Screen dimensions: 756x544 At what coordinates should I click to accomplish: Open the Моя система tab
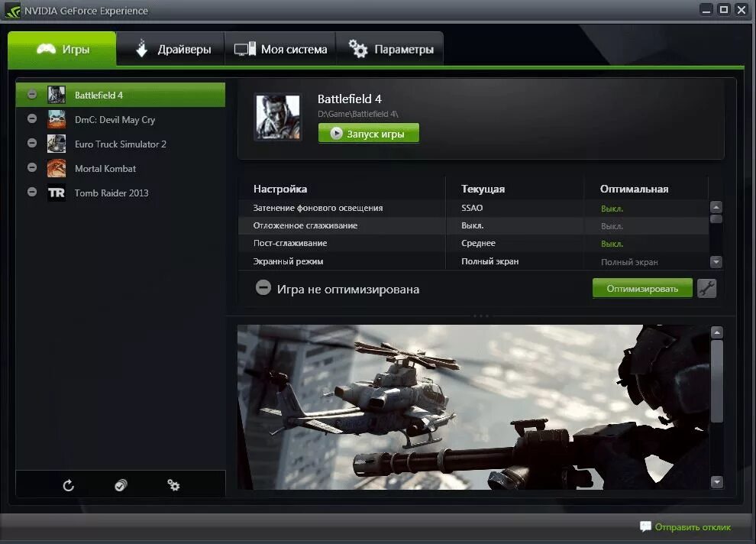(280, 49)
